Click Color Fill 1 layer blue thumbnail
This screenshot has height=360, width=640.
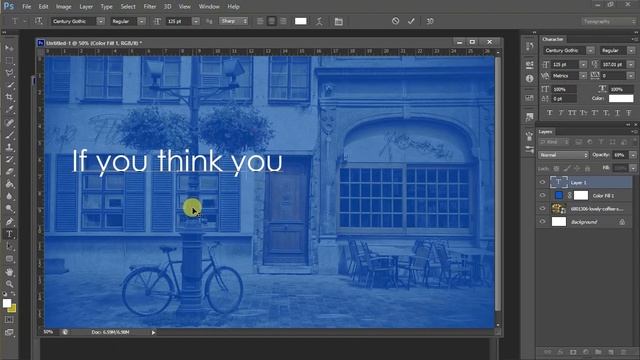pyautogui.click(x=559, y=196)
